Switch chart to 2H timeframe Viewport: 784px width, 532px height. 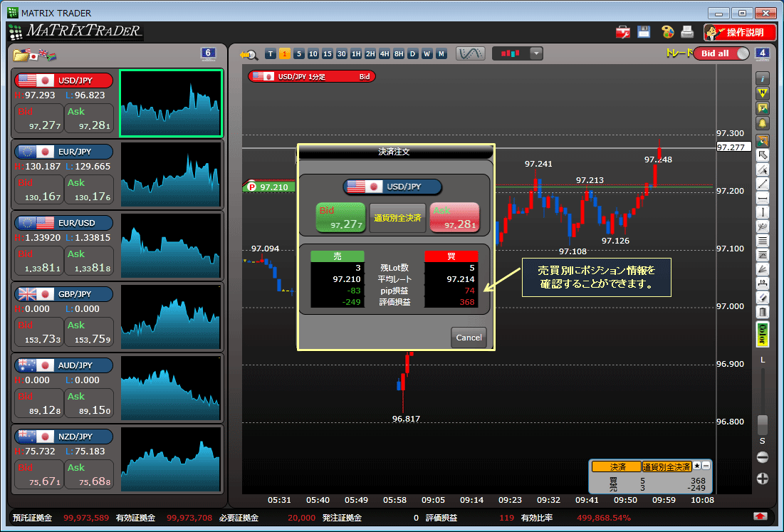370,54
